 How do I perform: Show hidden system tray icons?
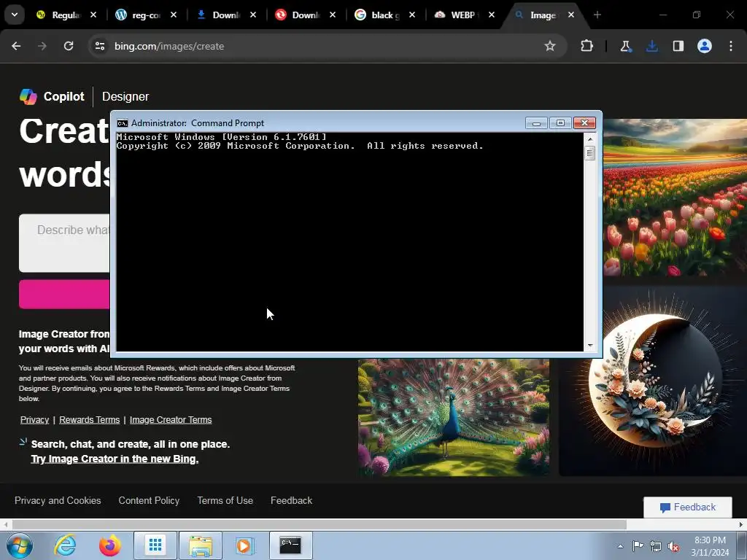620,546
